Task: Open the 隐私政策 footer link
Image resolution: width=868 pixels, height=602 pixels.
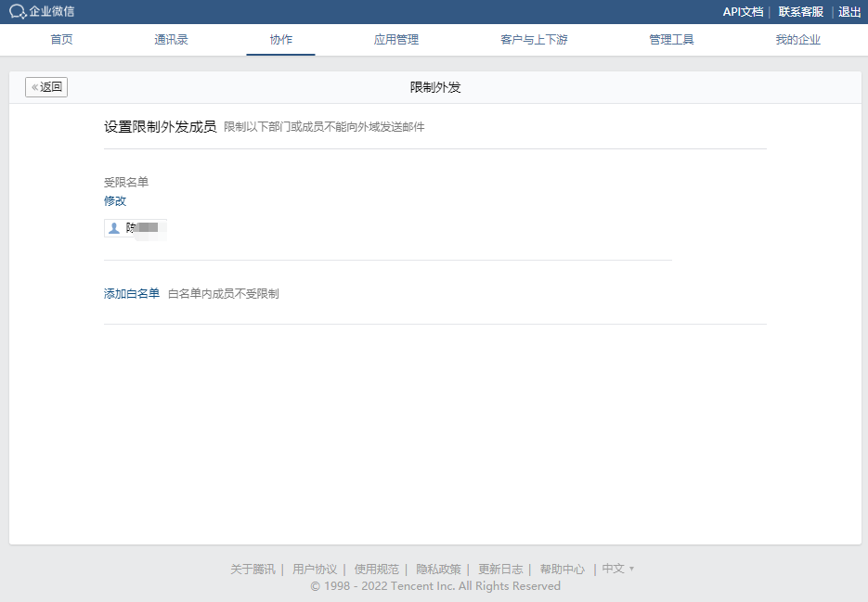Action: [438, 570]
